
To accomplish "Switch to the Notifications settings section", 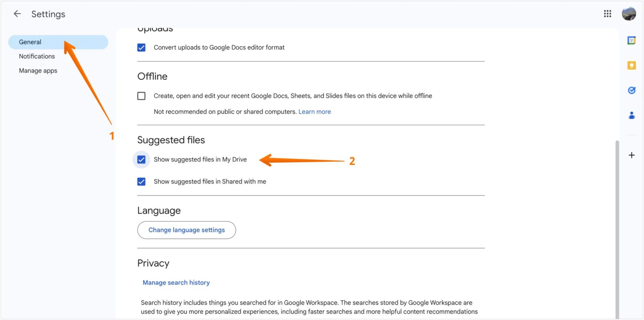I will 37,56.
